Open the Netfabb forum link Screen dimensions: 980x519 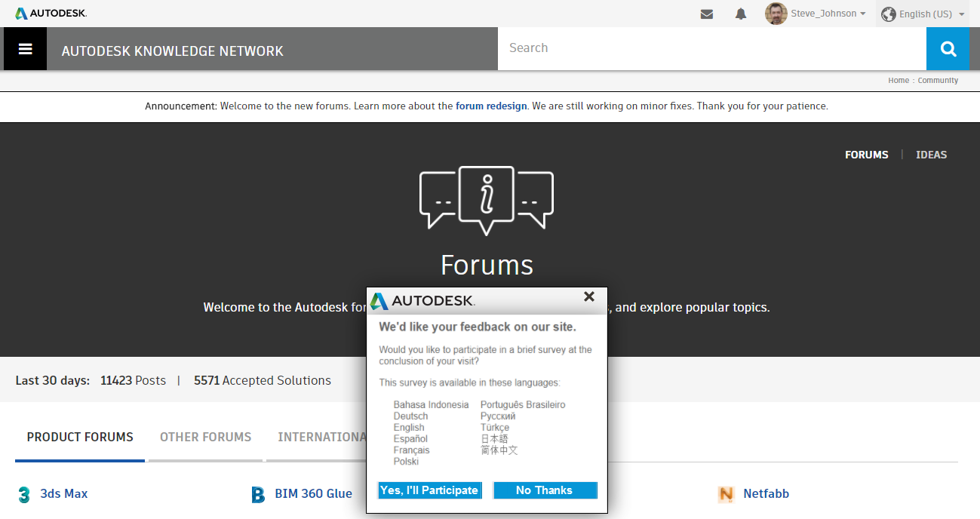tap(766, 494)
